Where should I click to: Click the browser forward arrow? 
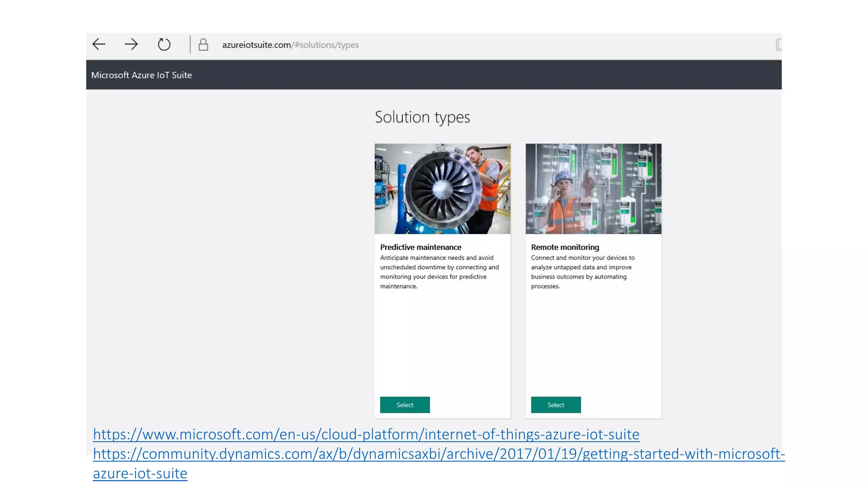(131, 44)
